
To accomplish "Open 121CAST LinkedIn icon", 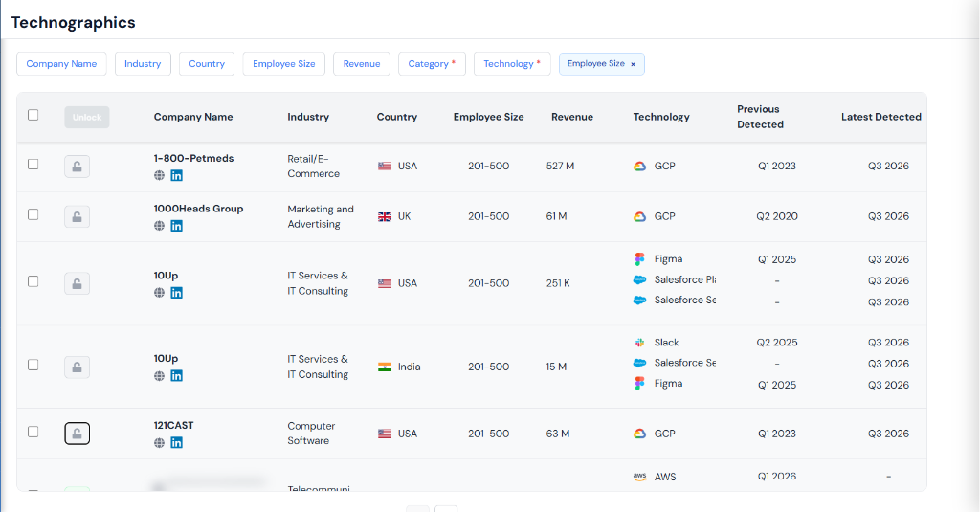I will click(x=177, y=442).
